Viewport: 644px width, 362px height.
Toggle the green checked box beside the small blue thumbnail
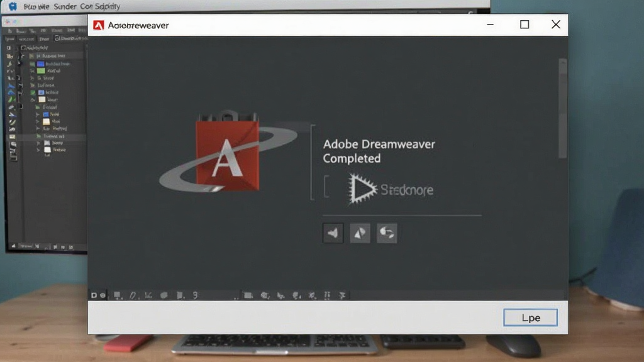(x=33, y=92)
